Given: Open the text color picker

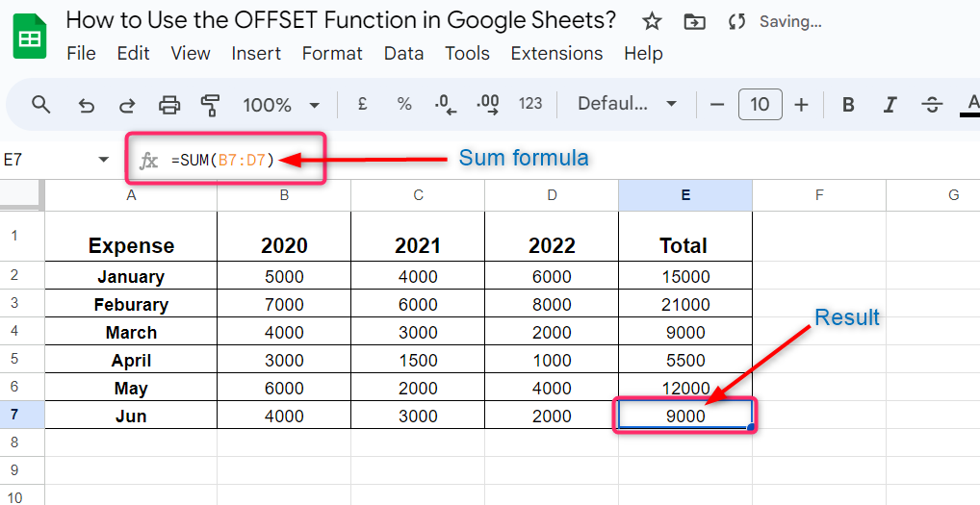Looking at the screenshot, I should point(972,105).
